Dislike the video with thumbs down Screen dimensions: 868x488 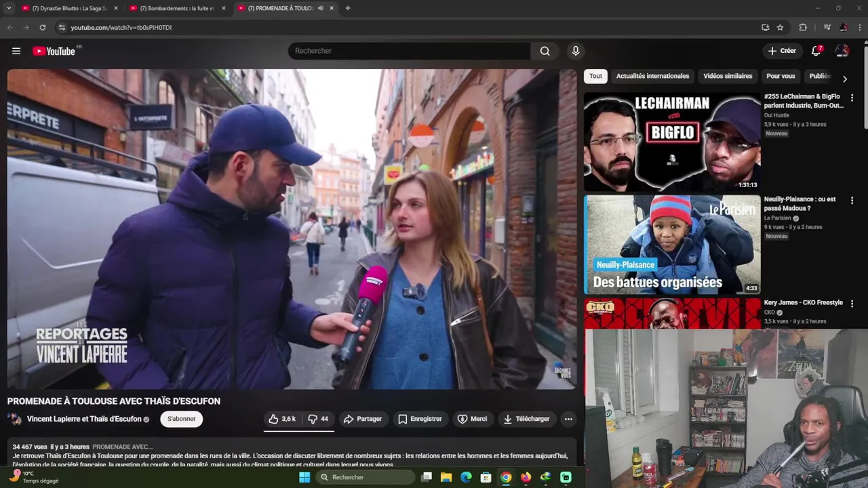pyautogui.click(x=318, y=419)
